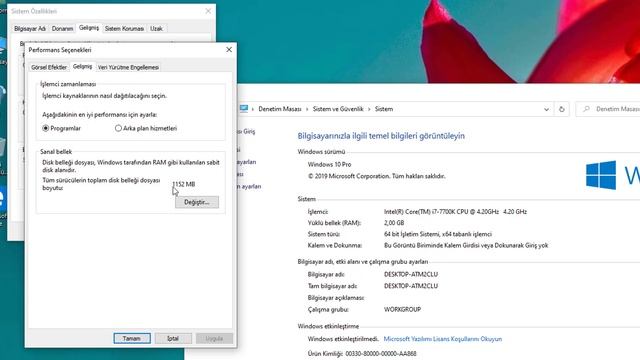
Task: Open Bilgisayar Adı tab in Sistem Özellikleri
Action: (x=30, y=29)
